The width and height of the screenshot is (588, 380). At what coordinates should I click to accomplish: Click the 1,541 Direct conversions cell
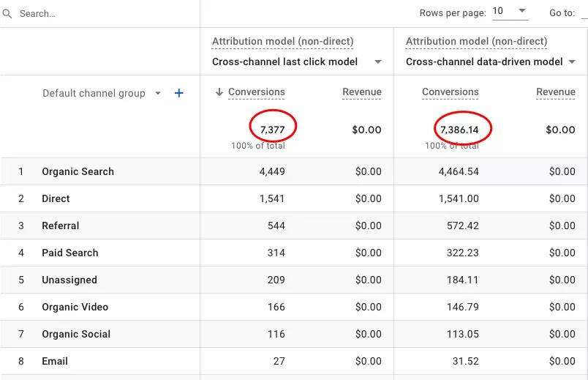tap(272, 198)
